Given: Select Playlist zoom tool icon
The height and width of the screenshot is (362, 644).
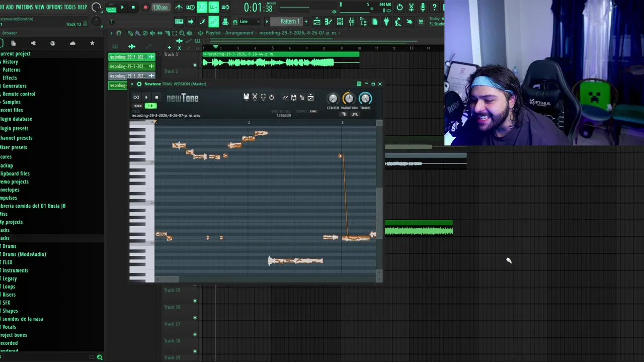Looking at the screenshot, I should (182, 33).
